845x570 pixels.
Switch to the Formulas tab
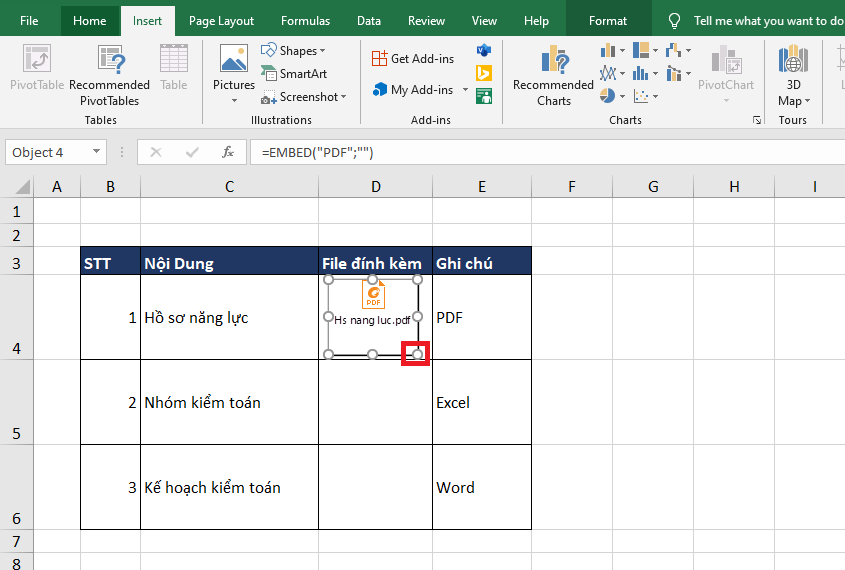click(305, 21)
